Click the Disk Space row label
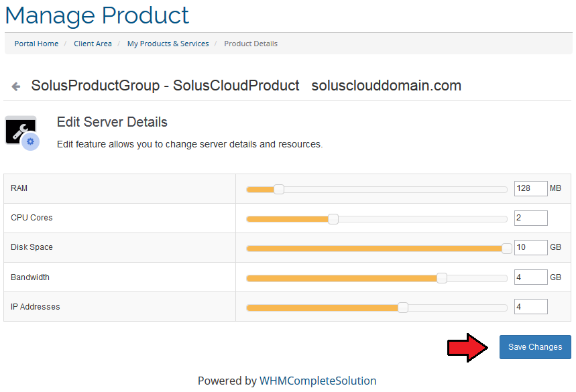This screenshot has width=576, height=392. point(32,247)
